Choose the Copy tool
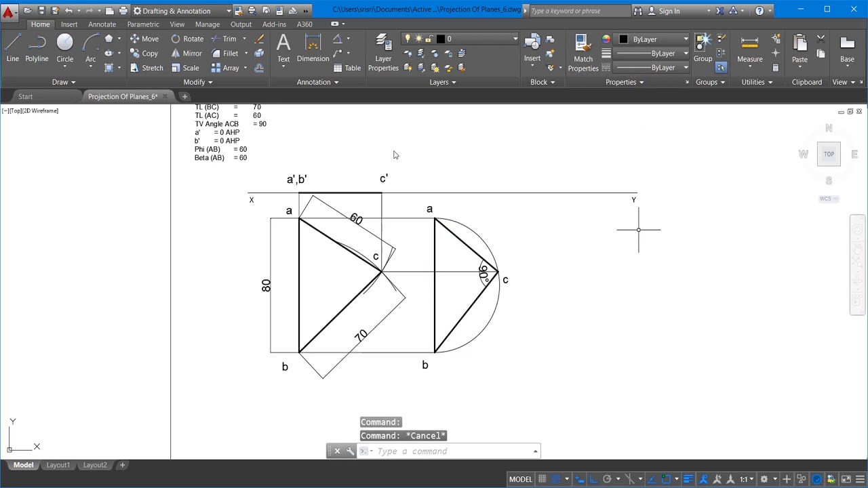 (x=144, y=54)
